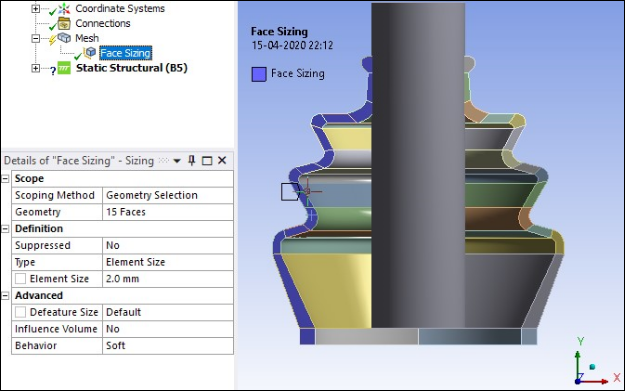Viewport: 625px width, 391px height.
Task: Select Static Structural (B5) label in the tree
Action: click(132, 68)
